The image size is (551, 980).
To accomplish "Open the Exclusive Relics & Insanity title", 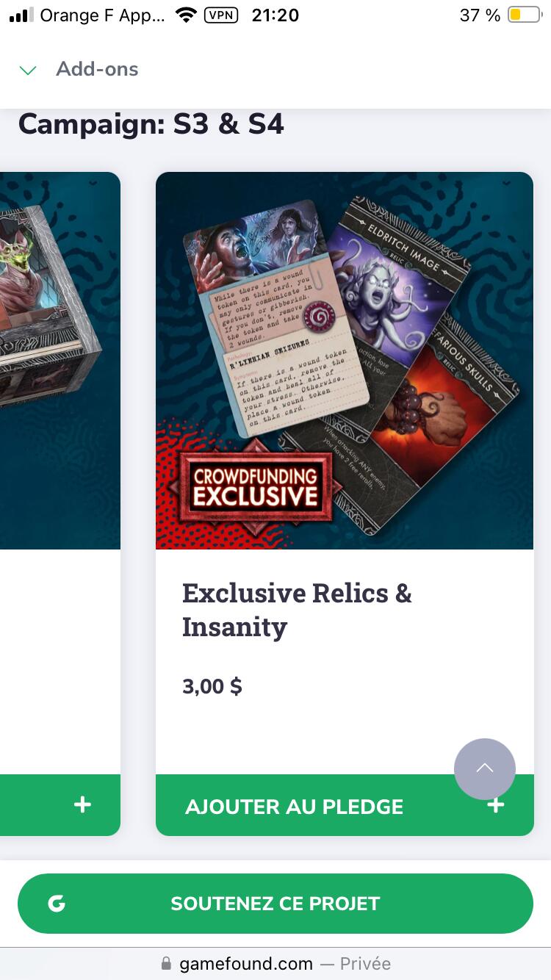I will [297, 610].
